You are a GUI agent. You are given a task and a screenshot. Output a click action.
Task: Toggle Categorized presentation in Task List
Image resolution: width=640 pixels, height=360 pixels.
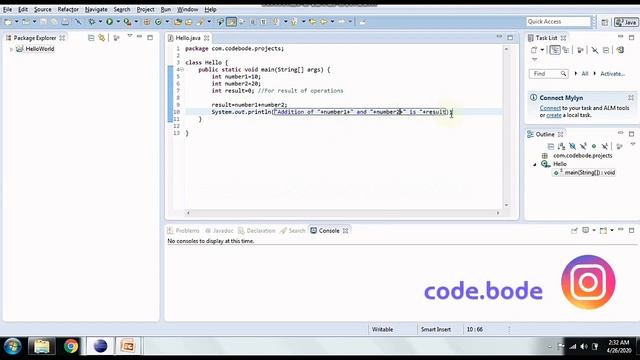555,50
